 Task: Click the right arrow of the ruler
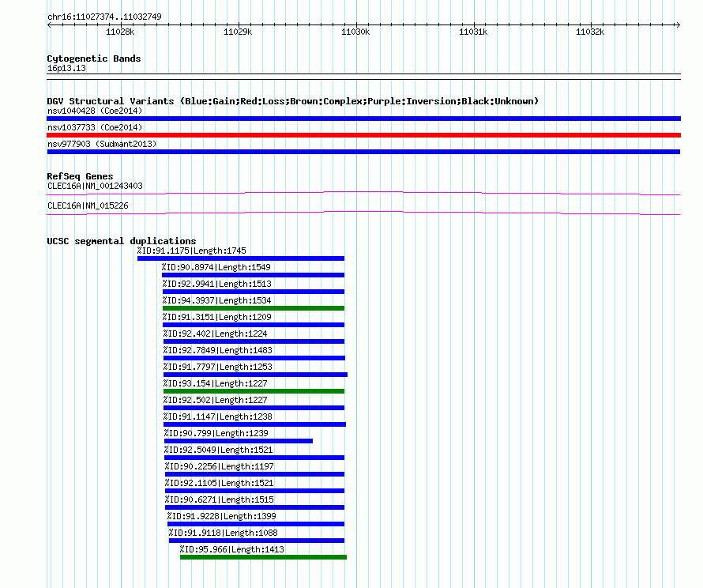click(678, 24)
